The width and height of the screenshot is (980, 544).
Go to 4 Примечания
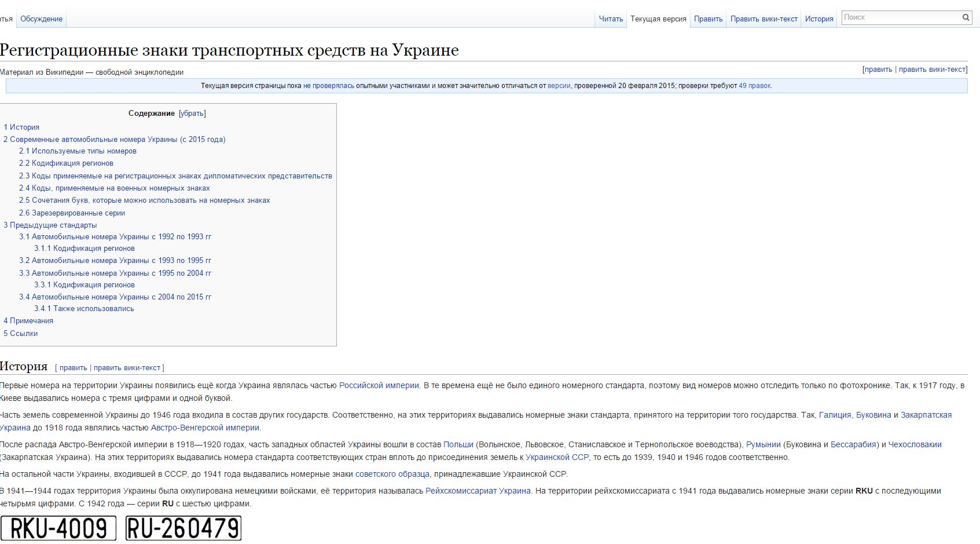coord(28,321)
